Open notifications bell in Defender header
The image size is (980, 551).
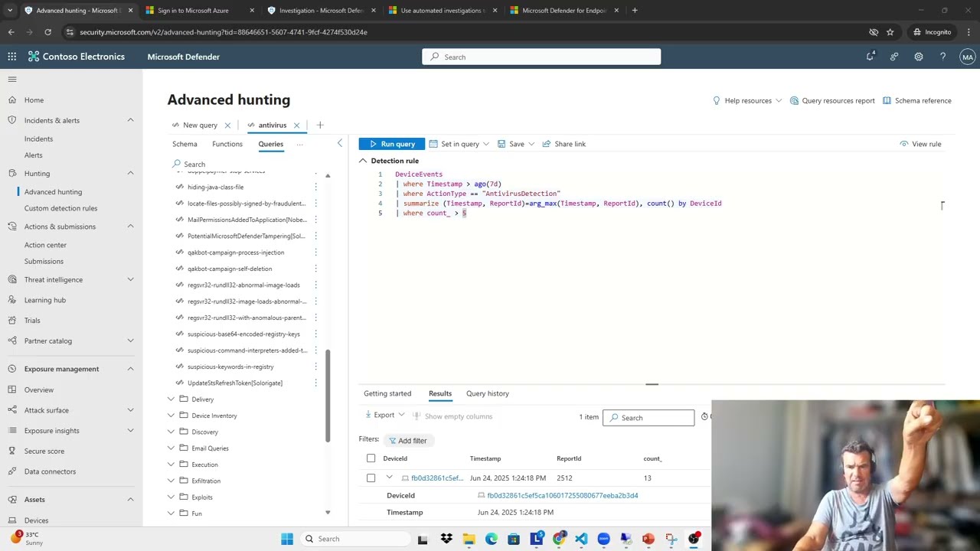870,57
